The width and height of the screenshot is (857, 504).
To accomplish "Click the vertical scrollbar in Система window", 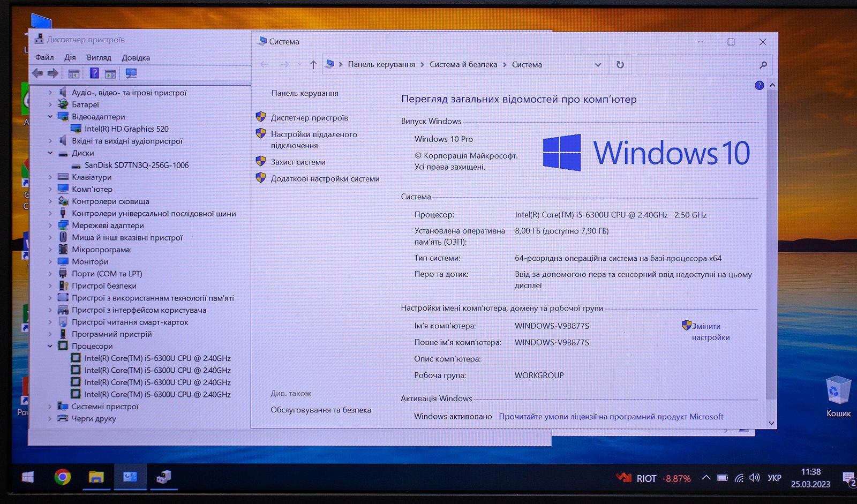I will 772,244.
